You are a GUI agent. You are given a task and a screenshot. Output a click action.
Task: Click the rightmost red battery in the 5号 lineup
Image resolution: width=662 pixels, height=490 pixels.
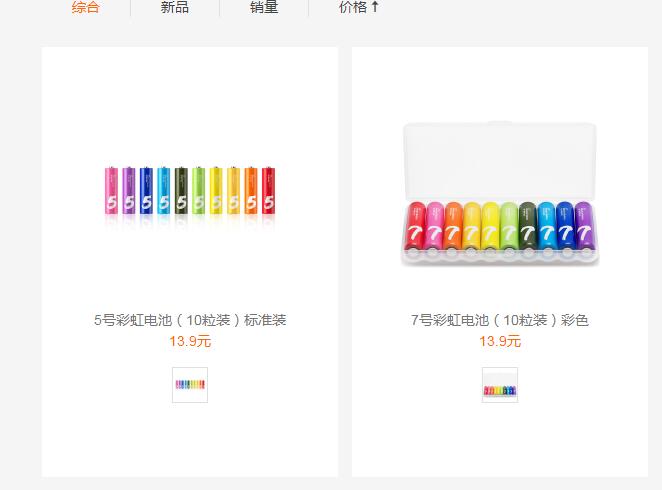(x=268, y=192)
